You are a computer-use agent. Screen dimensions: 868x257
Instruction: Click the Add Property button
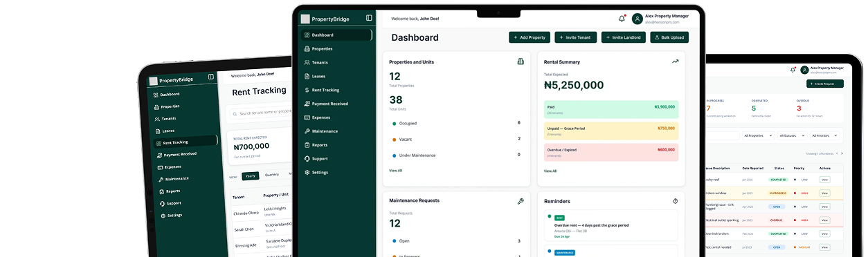[530, 37]
